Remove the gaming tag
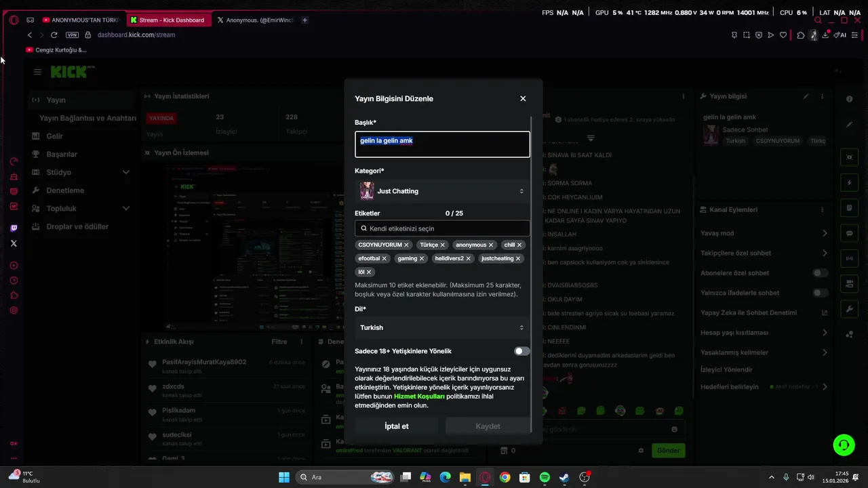868x488 pixels. [x=421, y=258]
